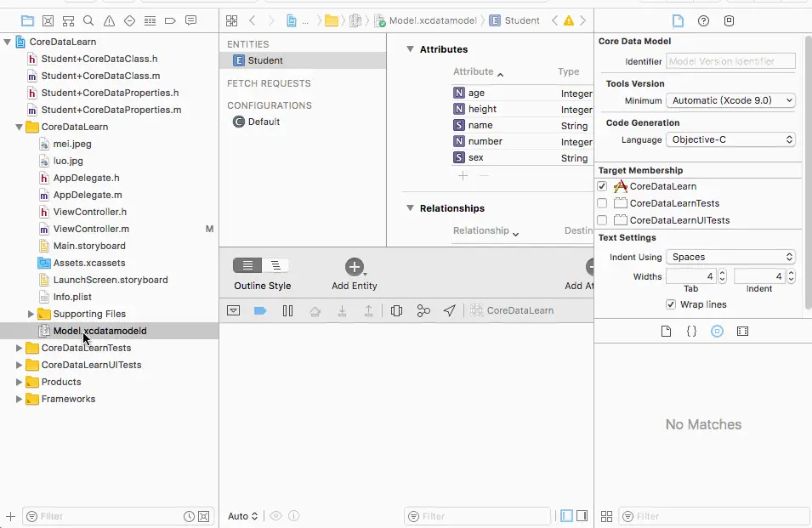Expand the Products folder
Screen dimensions: 812x528
[19, 382]
